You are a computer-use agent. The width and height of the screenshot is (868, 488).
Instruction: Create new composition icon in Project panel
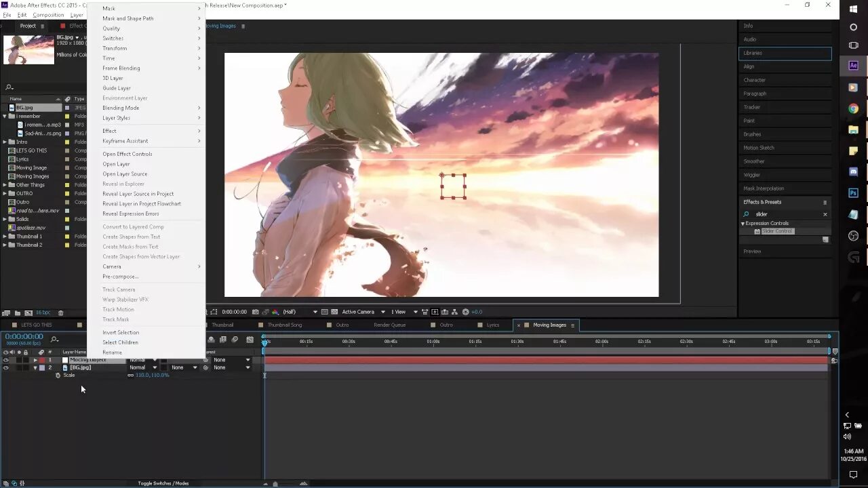(28, 313)
